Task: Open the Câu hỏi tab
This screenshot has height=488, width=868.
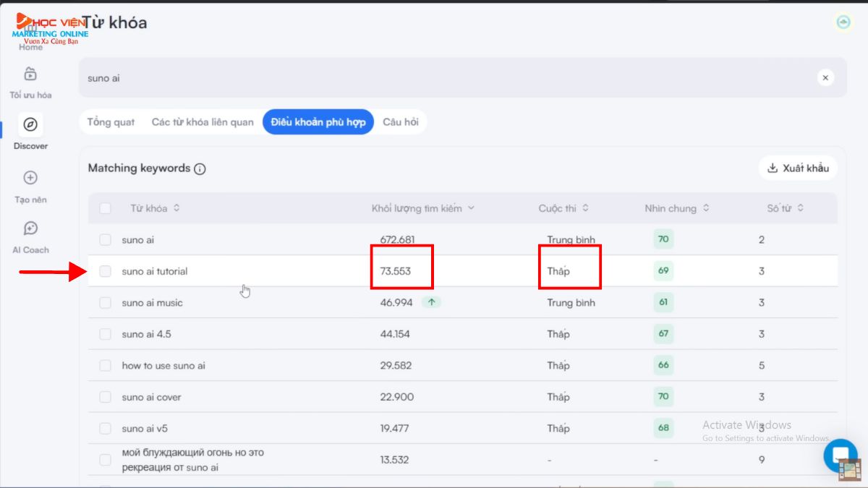Action: point(400,122)
